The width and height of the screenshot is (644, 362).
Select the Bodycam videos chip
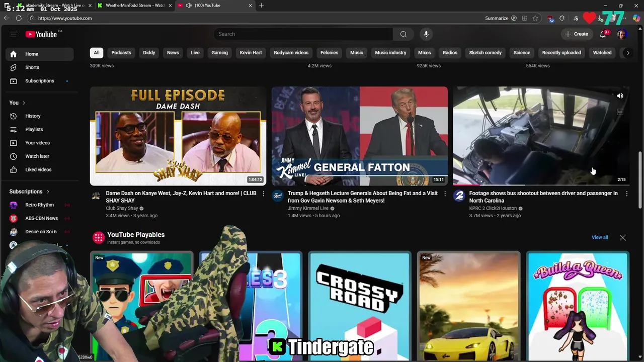pyautogui.click(x=291, y=53)
